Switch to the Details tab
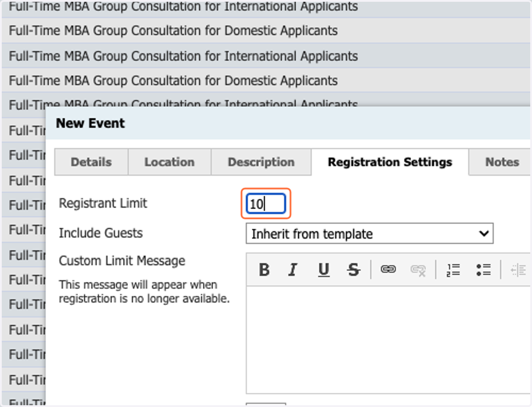The height and width of the screenshot is (407, 532). [91, 162]
